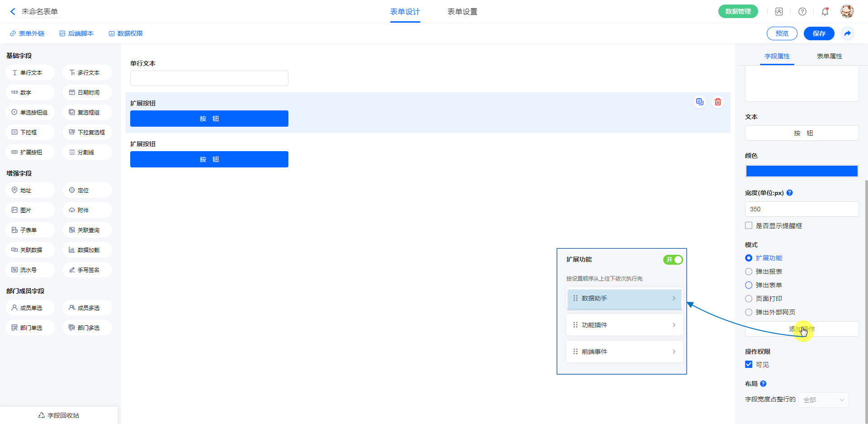Click the 宽度 input field showing 350

[802, 209]
